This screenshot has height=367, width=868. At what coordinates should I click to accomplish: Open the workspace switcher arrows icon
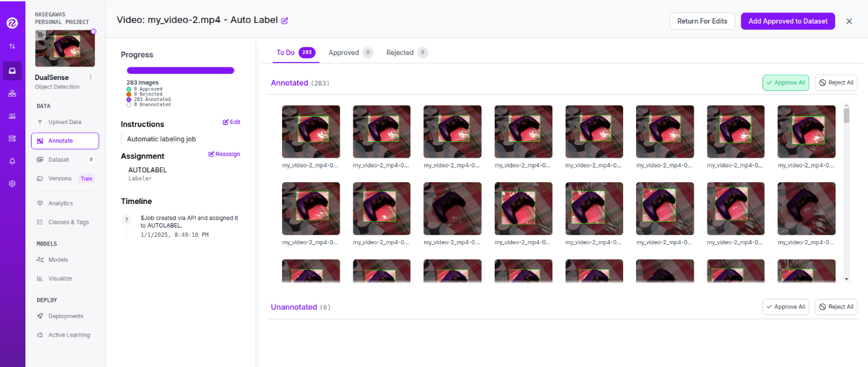coord(12,46)
